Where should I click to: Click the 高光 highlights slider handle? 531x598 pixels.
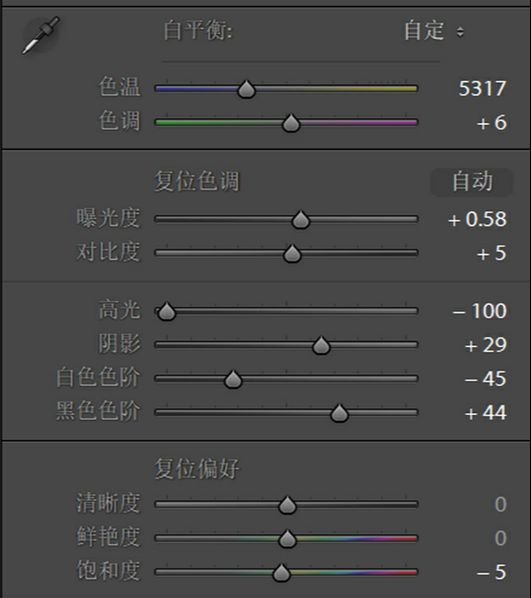[x=167, y=311]
